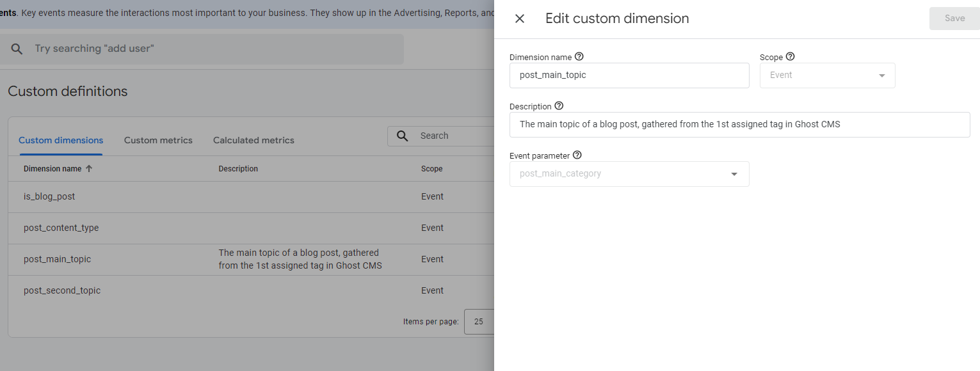The height and width of the screenshot is (371, 980).
Task: Click the Scope help icon
Action: pyautogui.click(x=790, y=57)
